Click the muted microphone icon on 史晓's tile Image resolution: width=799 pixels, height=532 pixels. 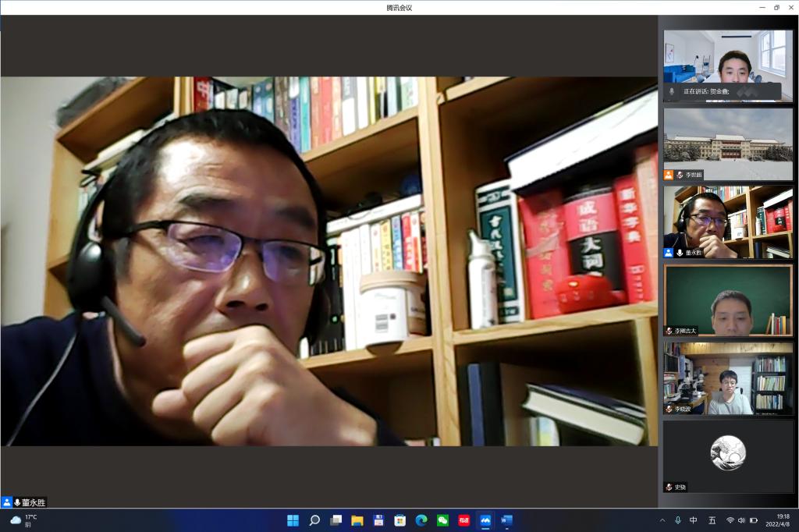point(669,487)
